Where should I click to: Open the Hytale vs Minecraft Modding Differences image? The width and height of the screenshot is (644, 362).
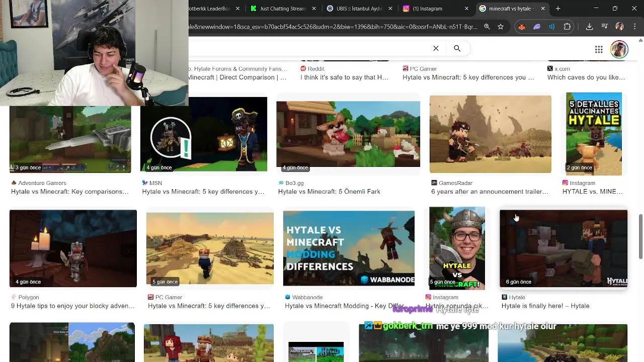349,248
